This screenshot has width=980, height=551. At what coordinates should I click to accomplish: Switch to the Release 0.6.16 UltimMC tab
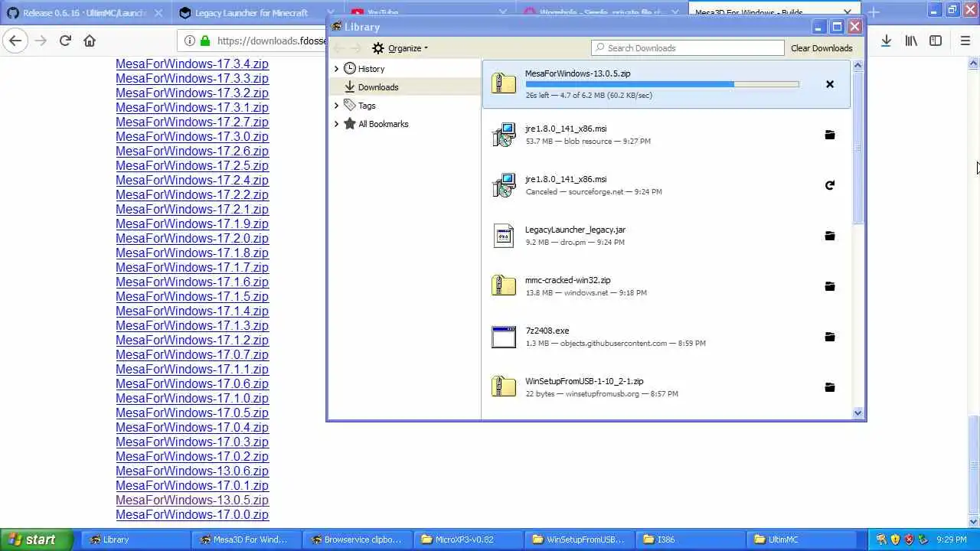84,12
